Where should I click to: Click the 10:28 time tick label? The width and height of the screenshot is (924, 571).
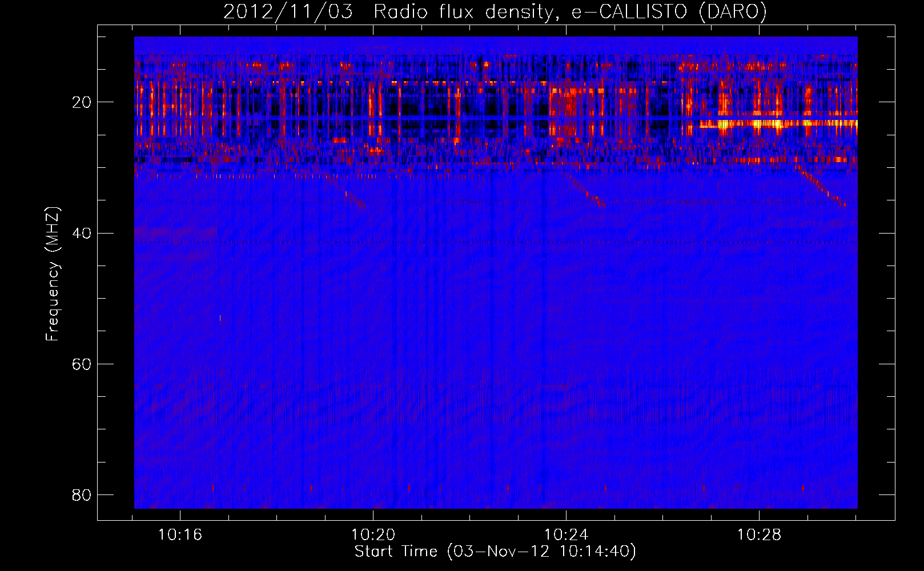pyautogui.click(x=759, y=535)
